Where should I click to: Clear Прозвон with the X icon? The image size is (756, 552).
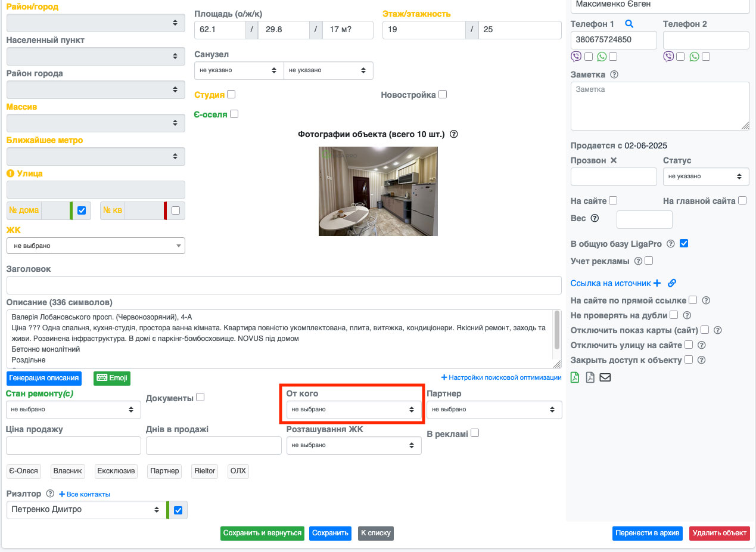[614, 161]
